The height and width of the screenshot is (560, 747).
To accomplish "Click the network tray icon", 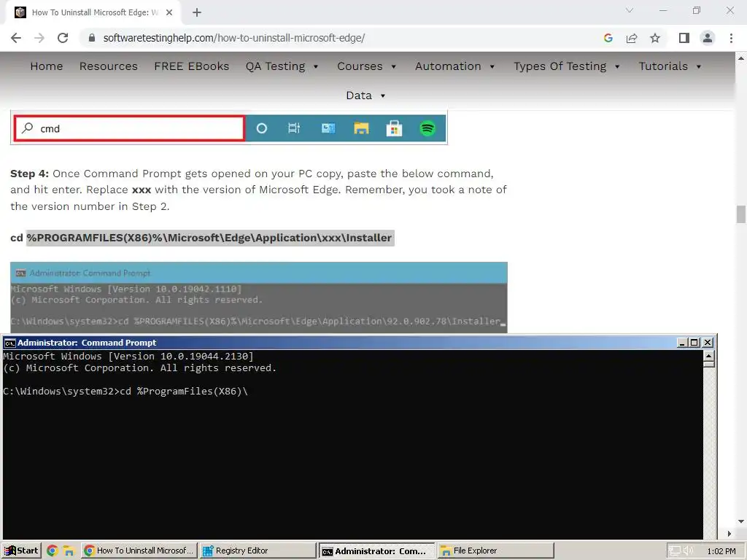I will click(x=674, y=551).
